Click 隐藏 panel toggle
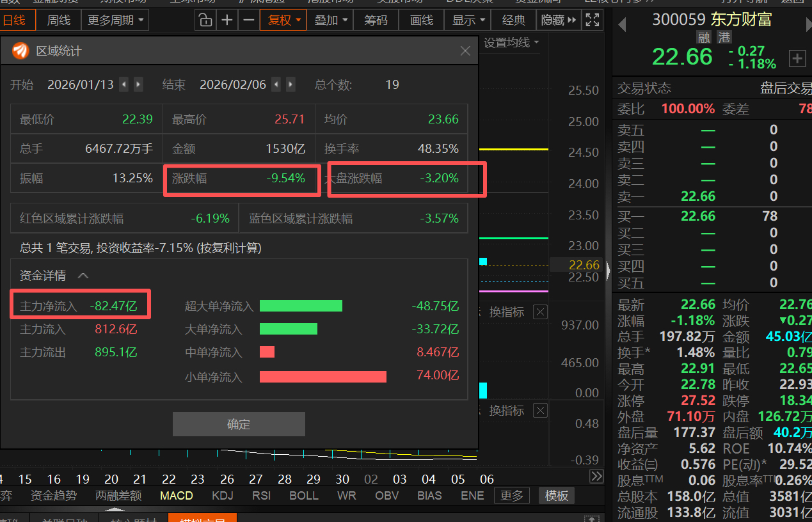 pyautogui.click(x=559, y=20)
